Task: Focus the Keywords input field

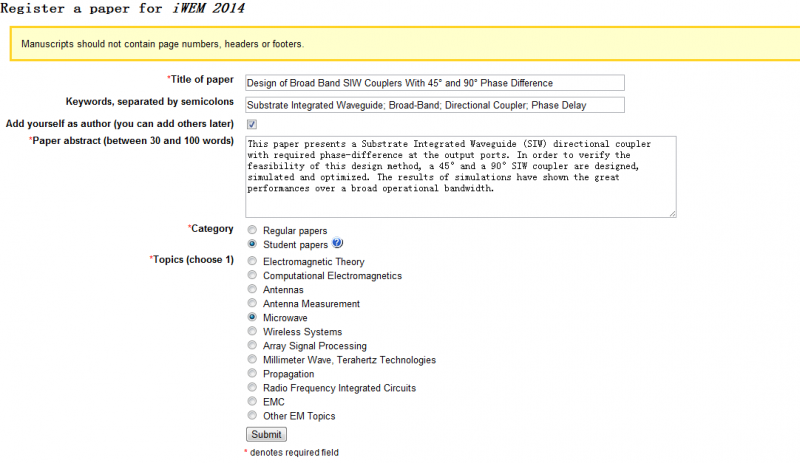Action: click(x=435, y=105)
